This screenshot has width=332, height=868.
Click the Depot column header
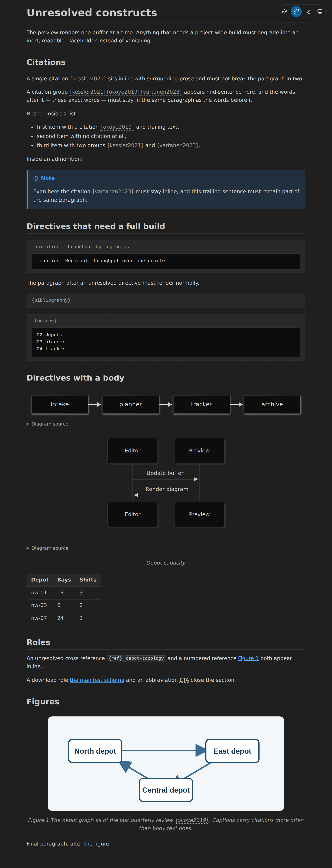[x=40, y=580]
